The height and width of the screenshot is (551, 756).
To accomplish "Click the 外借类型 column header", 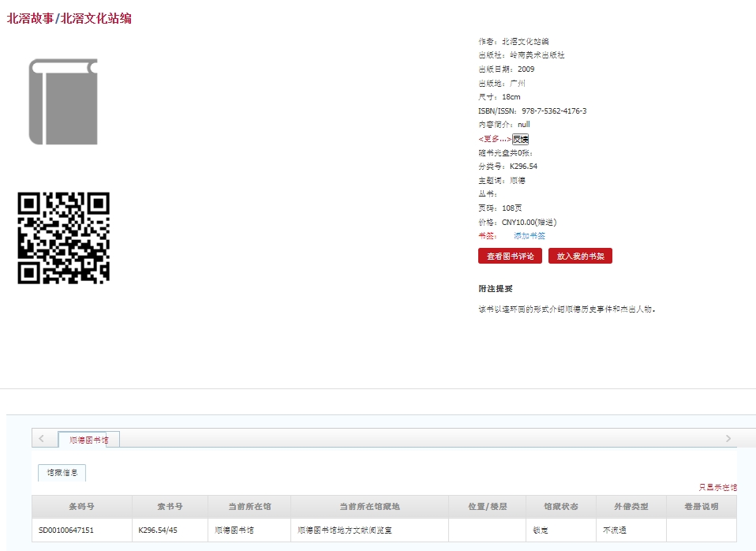I will [631, 507].
